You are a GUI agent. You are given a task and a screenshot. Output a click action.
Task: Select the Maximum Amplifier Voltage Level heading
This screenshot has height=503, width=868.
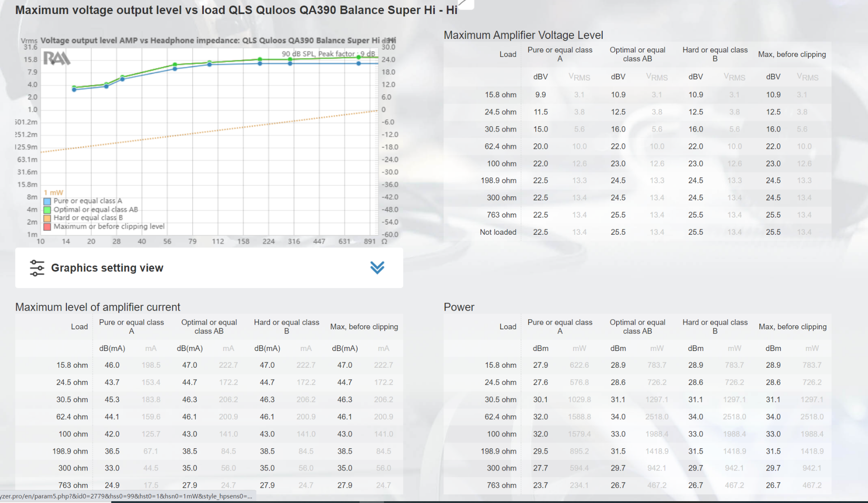click(x=523, y=35)
